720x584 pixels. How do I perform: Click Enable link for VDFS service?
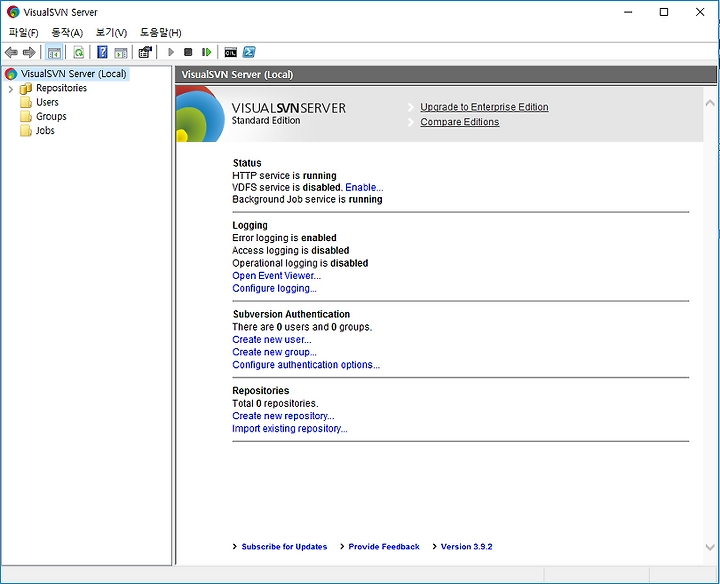(364, 187)
